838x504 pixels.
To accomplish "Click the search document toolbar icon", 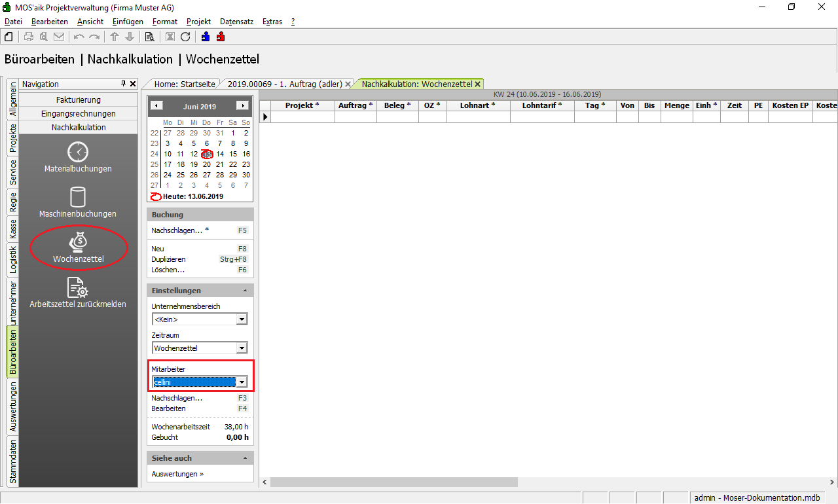I will coord(150,37).
